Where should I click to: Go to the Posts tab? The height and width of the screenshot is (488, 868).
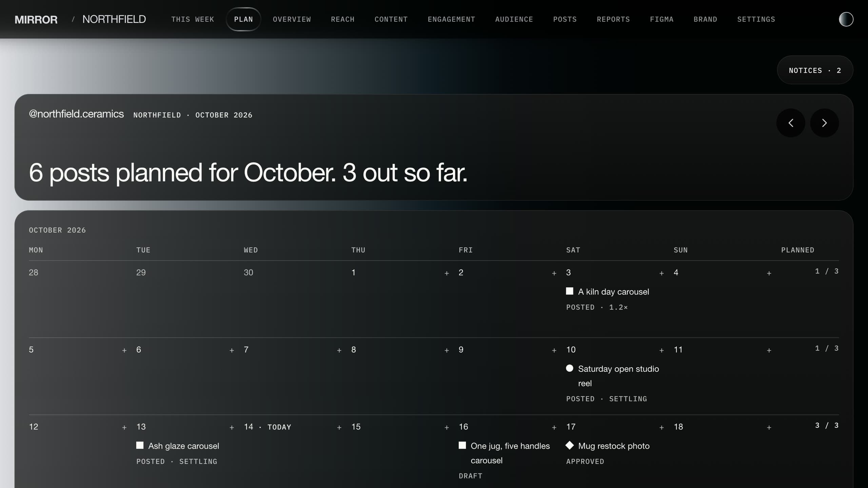(x=565, y=19)
